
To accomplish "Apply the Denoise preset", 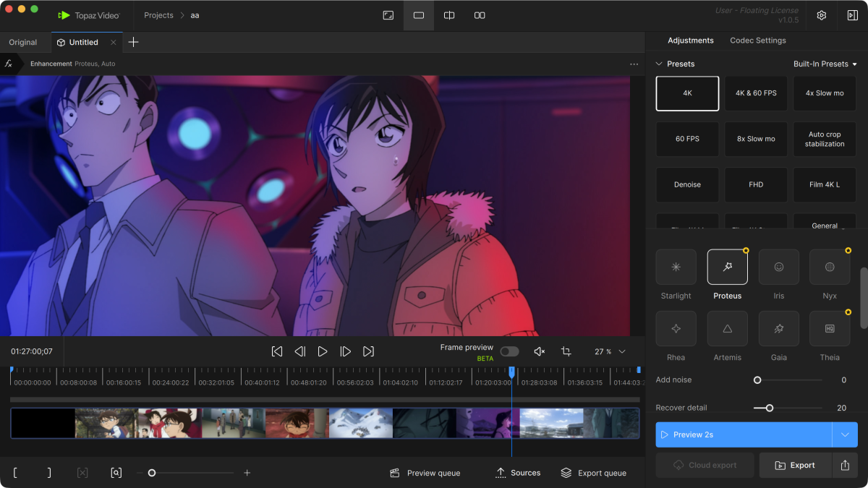I will (687, 185).
